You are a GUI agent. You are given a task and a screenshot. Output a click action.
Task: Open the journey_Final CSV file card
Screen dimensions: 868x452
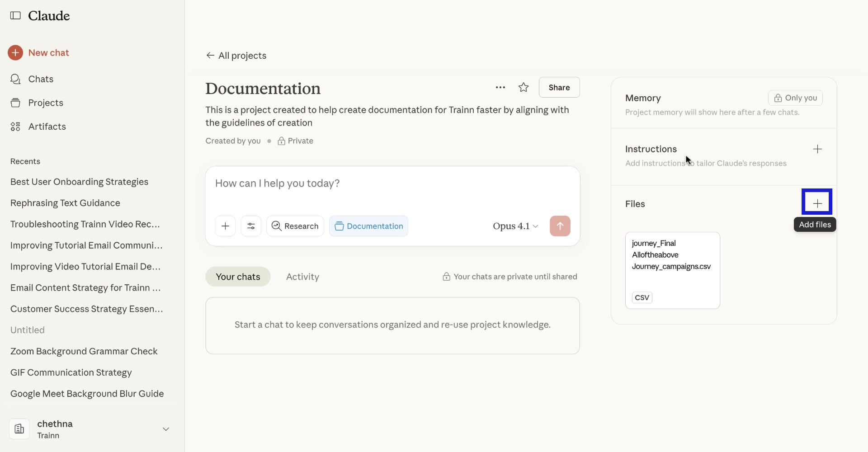(x=672, y=270)
